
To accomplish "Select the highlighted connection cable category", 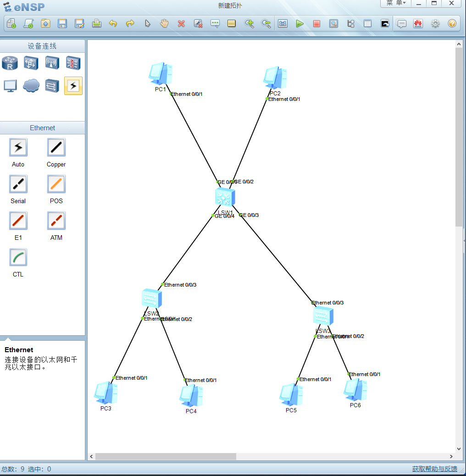I will tap(73, 86).
